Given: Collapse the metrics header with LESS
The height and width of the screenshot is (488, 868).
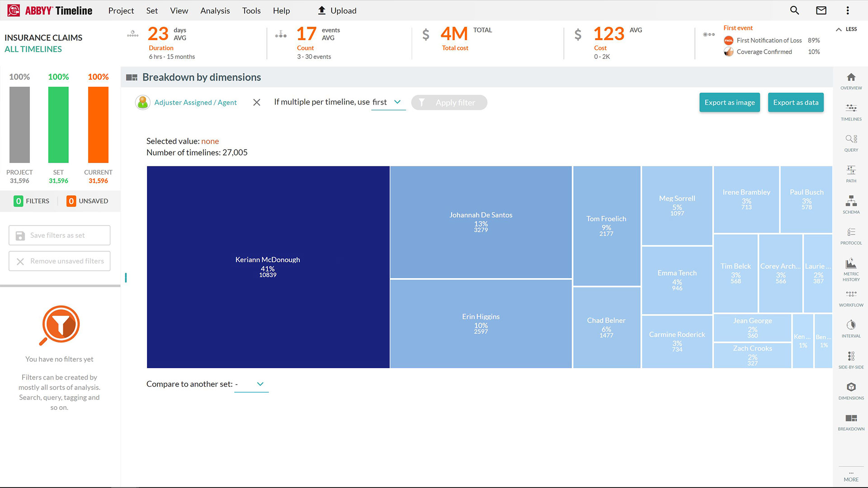Looking at the screenshot, I should (846, 29).
